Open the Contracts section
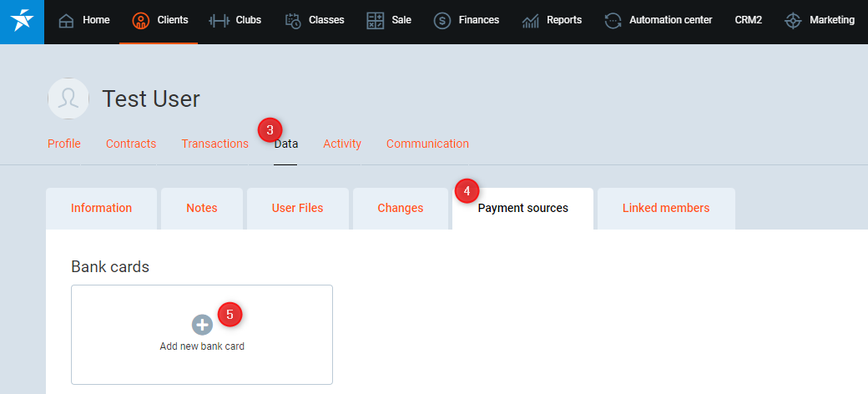This screenshot has width=868, height=394. (x=131, y=144)
